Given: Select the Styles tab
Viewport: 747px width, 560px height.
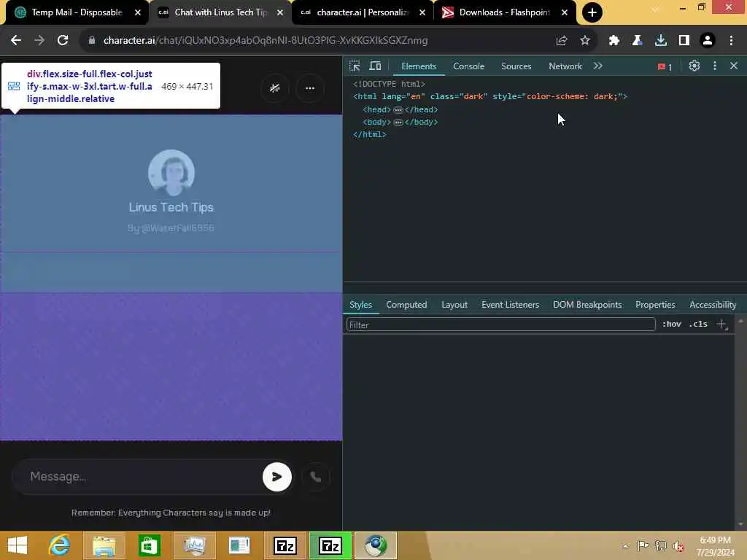Looking at the screenshot, I should click(x=360, y=305).
